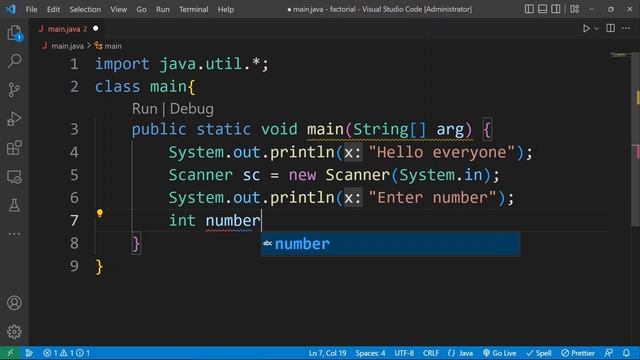Open the Selection menu
640x360 pixels.
coord(85,9)
